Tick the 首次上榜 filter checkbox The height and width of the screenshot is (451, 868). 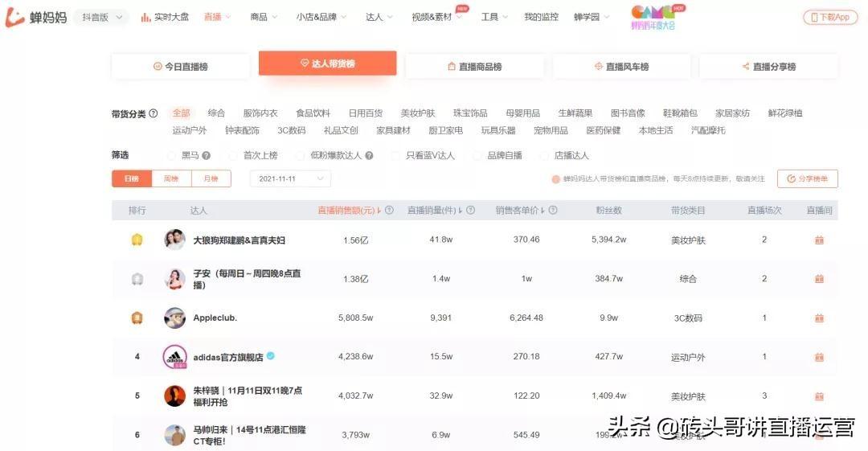(234, 156)
